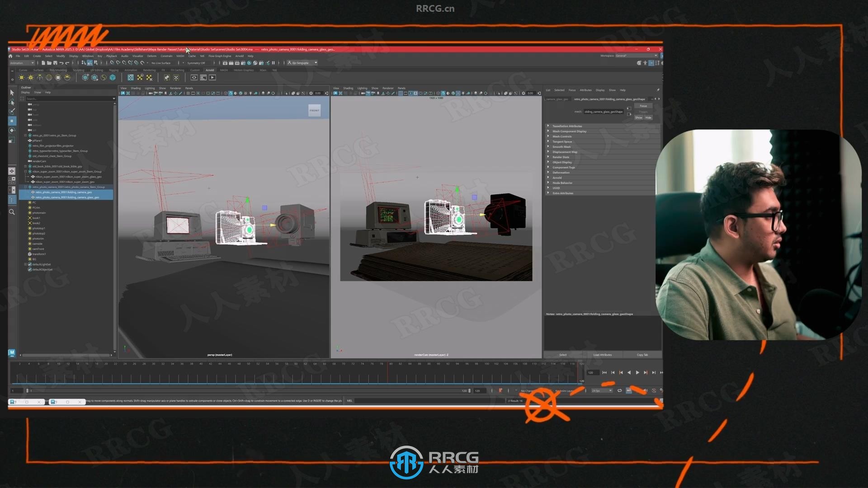
Task: Switch to the Poly Modeling shelf tab
Action: (58, 70)
